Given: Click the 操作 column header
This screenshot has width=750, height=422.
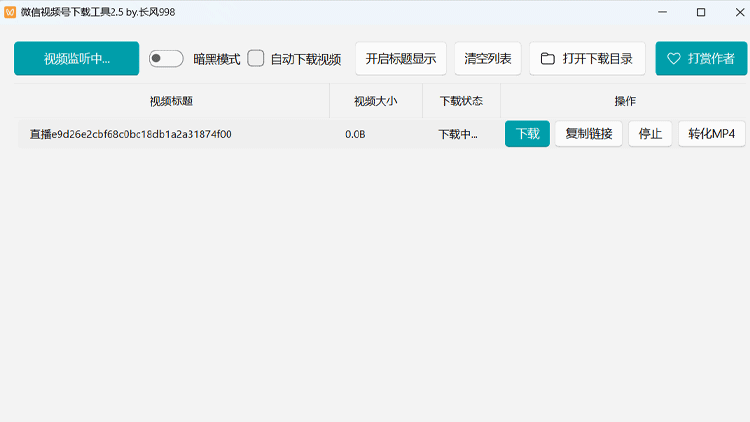Looking at the screenshot, I should point(624,102).
